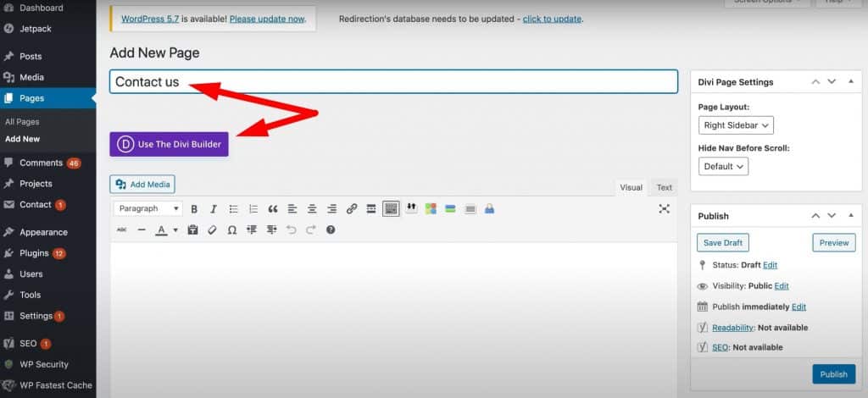Image resolution: width=868 pixels, height=398 pixels.
Task: Increase indent of the paragraph
Action: coord(271,229)
